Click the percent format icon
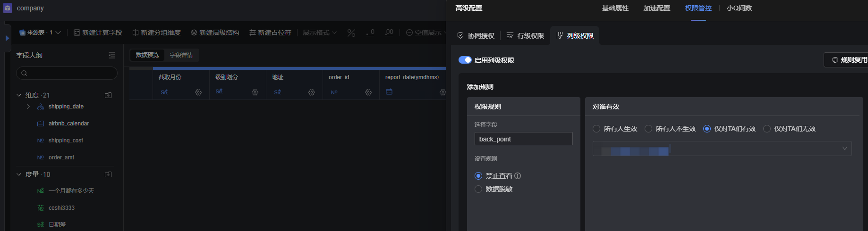This screenshot has height=231, width=868. pyautogui.click(x=351, y=33)
